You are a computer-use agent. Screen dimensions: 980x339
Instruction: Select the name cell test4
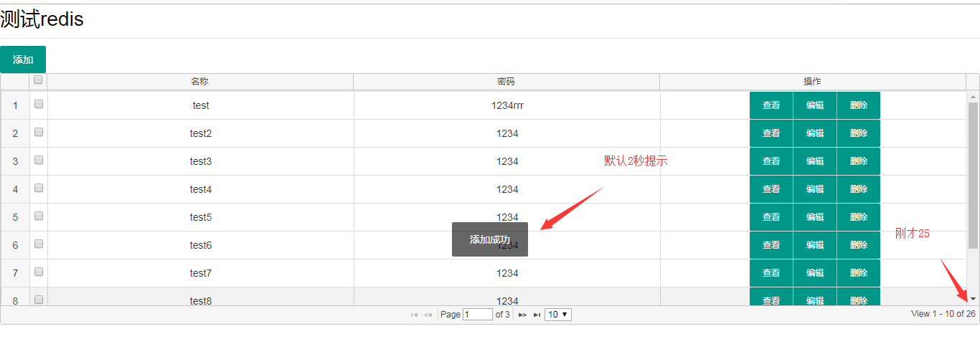click(201, 189)
